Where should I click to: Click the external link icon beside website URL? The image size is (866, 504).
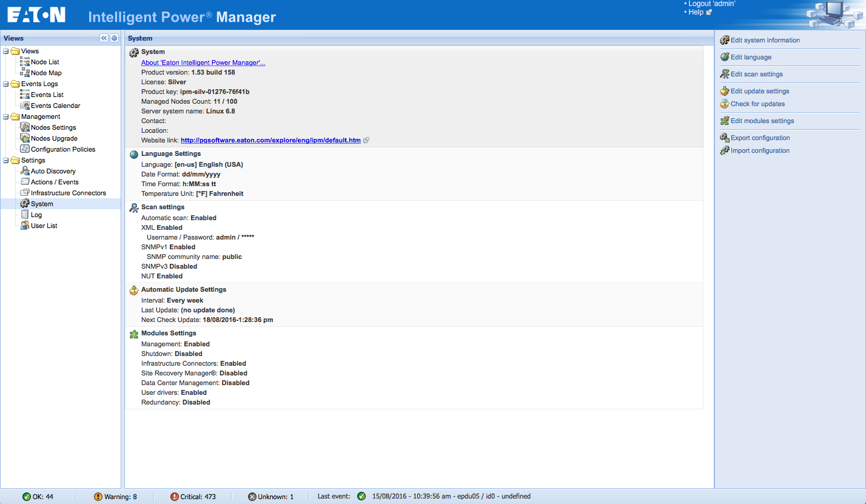pyautogui.click(x=366, y=140)
